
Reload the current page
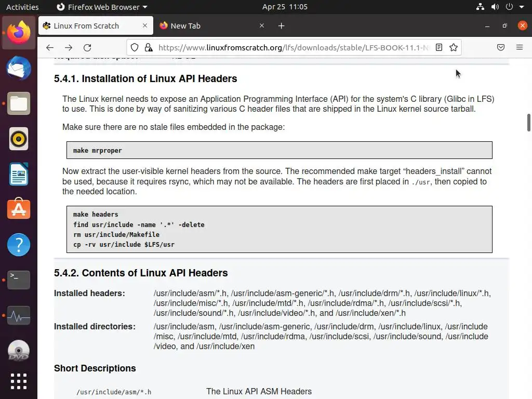[x=87, y=47]
